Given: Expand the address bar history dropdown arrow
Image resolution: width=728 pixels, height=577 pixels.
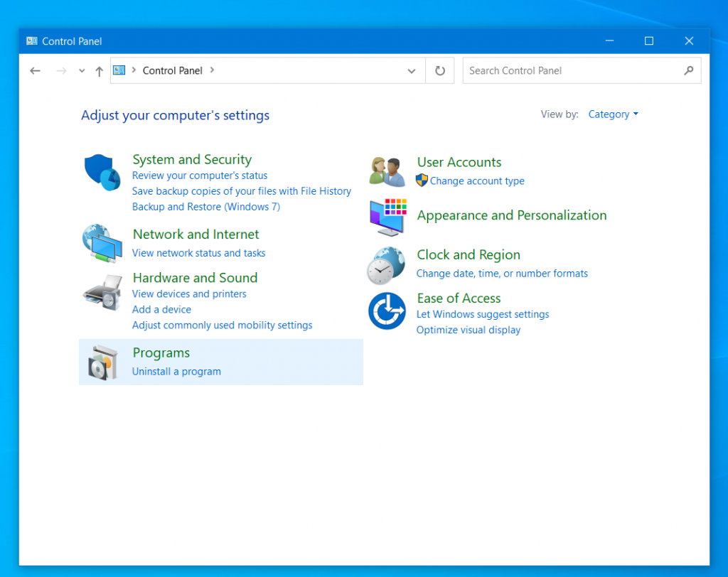Looking at the screenshot, I should click(411, 70).
